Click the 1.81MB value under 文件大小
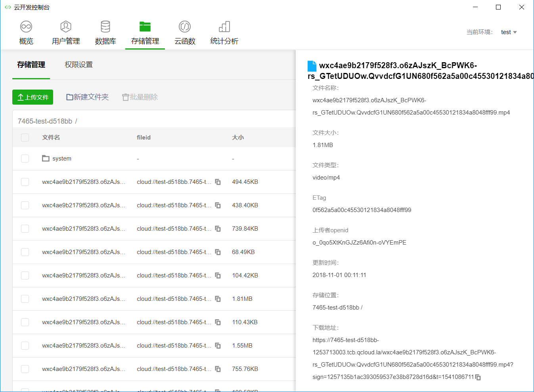 323,145
